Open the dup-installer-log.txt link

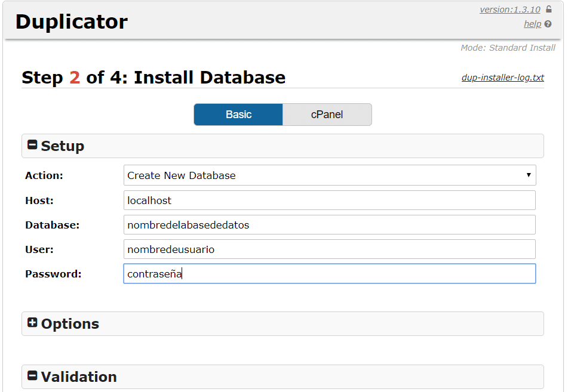tap(503, 78)
